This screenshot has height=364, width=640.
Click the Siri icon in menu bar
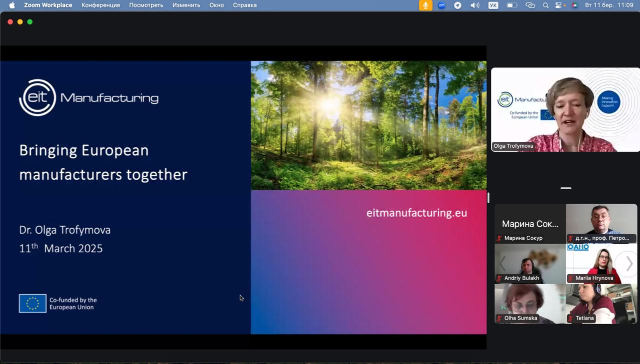[574, 5]
